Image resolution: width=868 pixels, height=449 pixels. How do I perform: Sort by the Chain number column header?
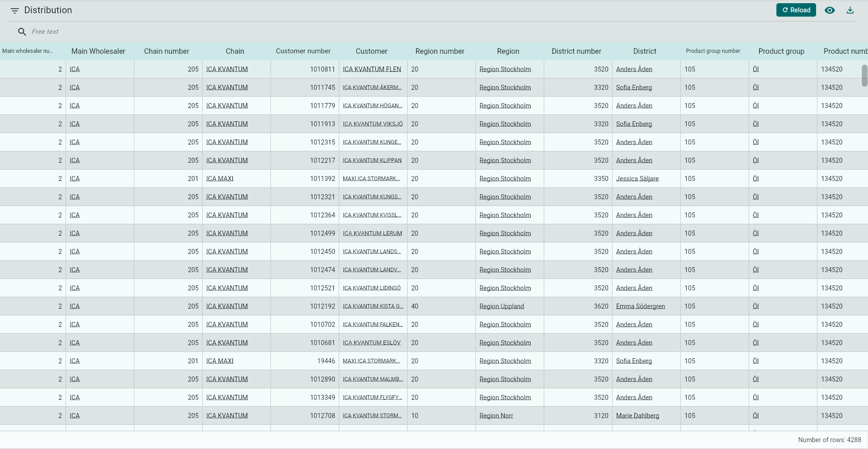(167, 51)
